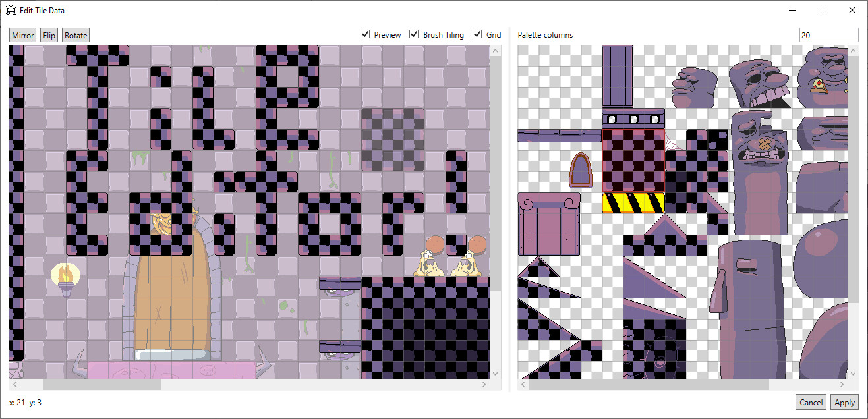Pick the vertical purple pillar tile

coord(618,76)
